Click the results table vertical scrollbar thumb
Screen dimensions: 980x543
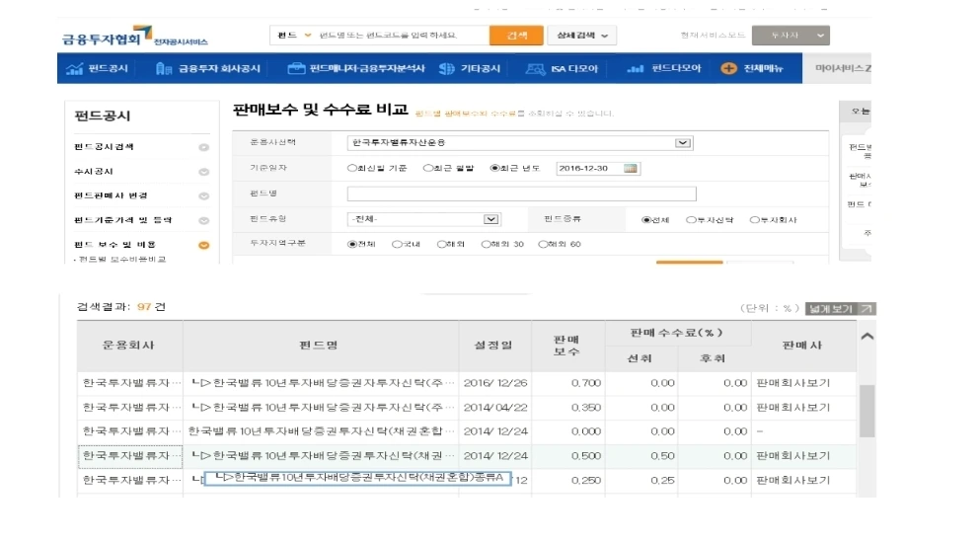click(x=867, y=411)
